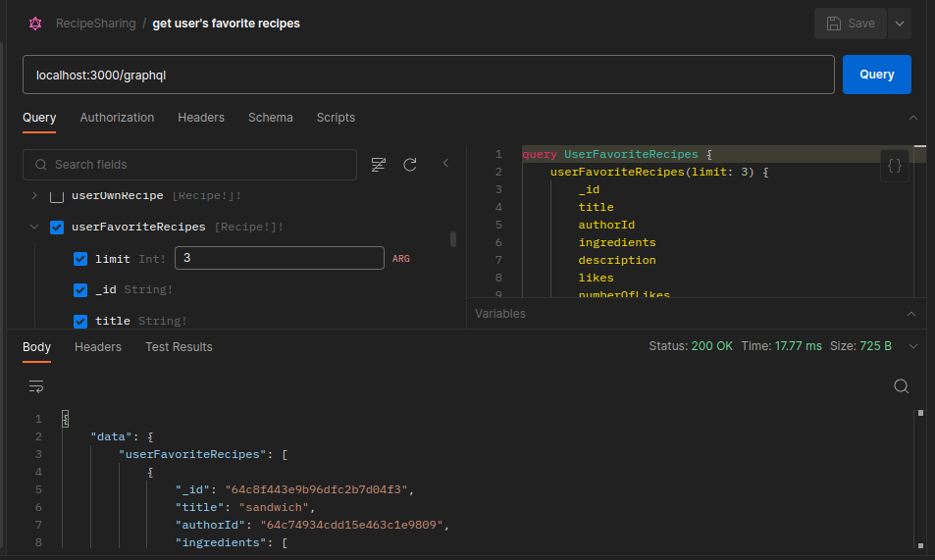Collapse the schema explorer with the left chevron

[x=445, y=163]
